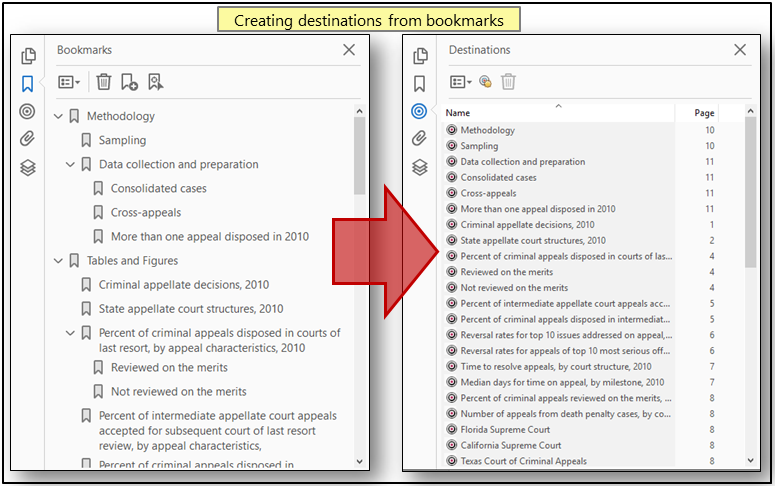Click the Add new bookmark icon
Screen dimensions: 775x486
pos(130,82)
